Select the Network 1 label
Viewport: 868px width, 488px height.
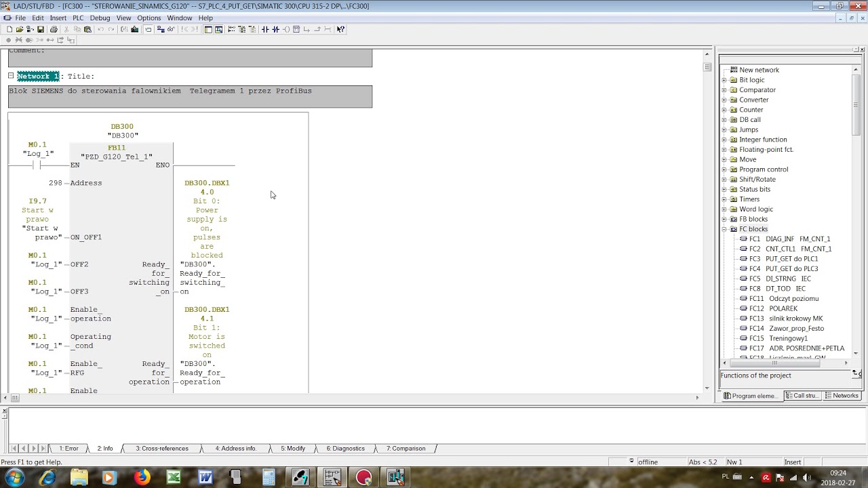38,76
